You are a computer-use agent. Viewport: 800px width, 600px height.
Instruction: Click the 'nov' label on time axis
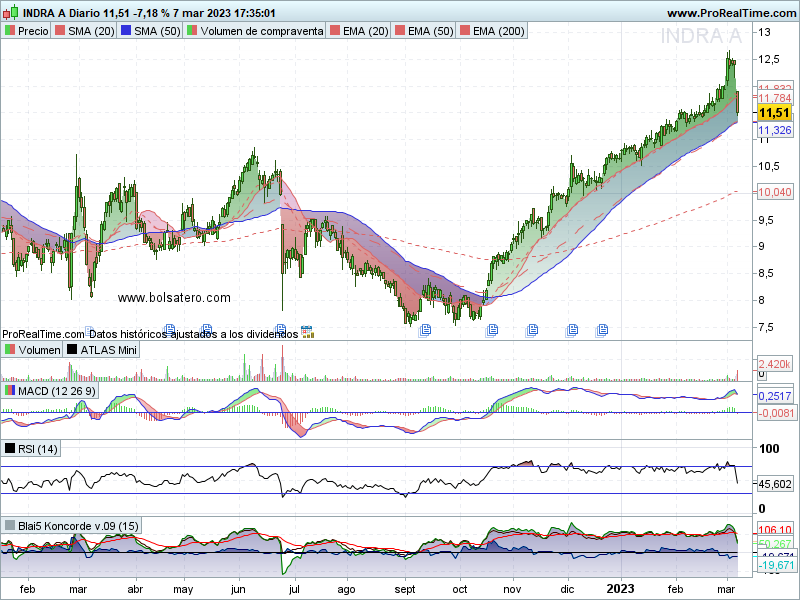512,589
